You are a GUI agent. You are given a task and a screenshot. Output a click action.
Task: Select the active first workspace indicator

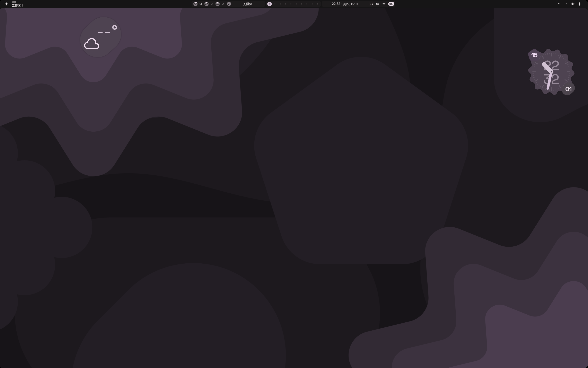(x=269, y=4)
